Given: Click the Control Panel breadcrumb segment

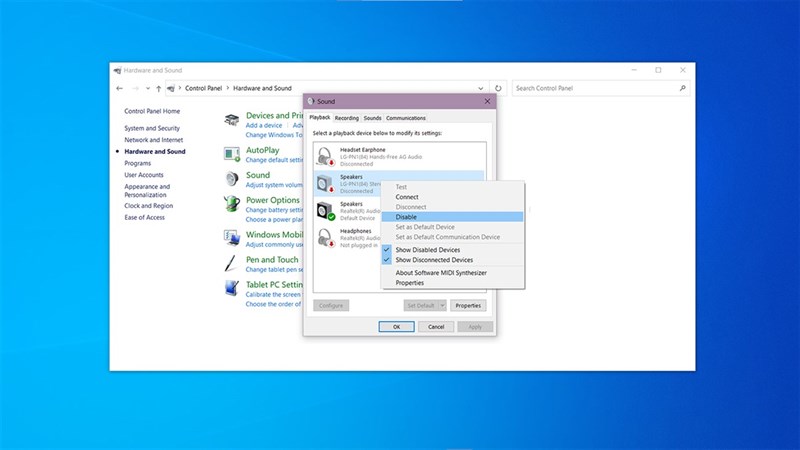Looking at the screenshot, I should point(204,88).
